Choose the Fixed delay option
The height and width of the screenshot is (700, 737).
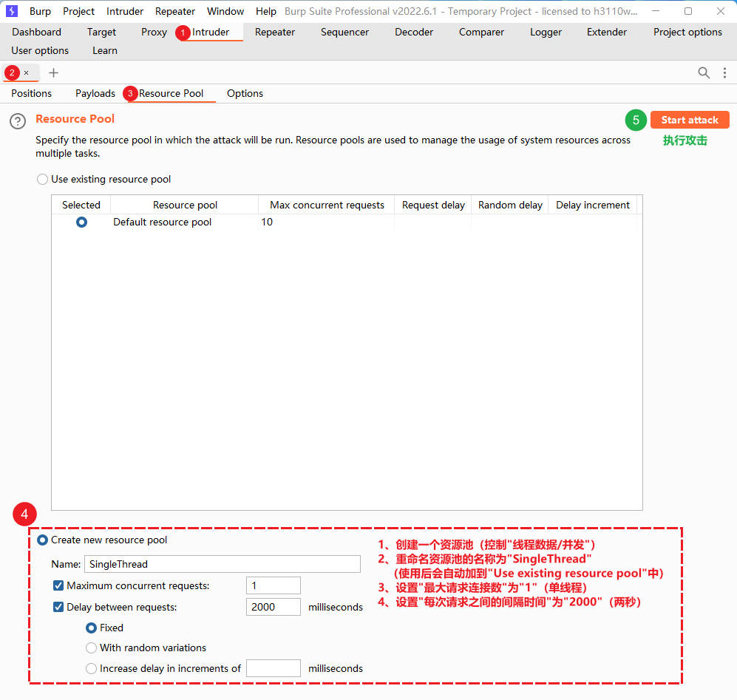point(91,628)
